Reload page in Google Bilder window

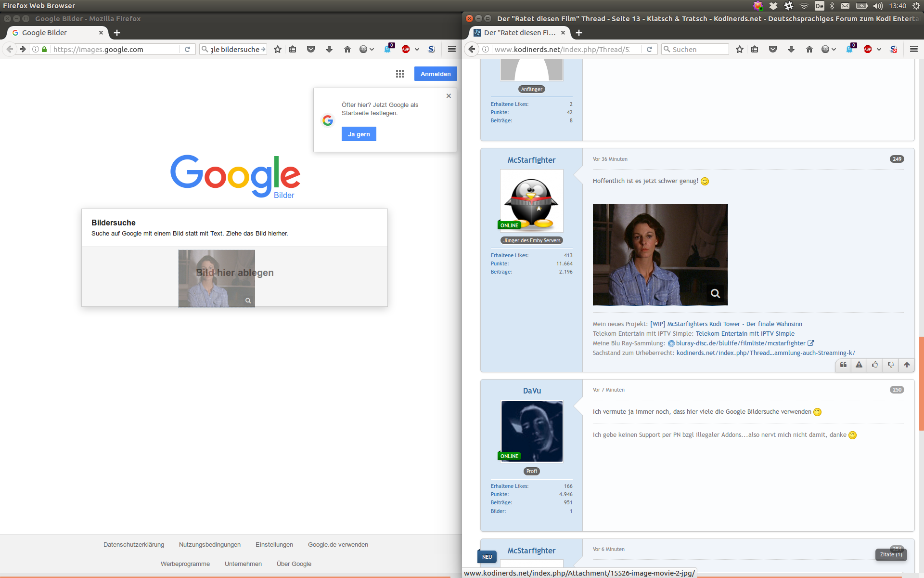188,49
